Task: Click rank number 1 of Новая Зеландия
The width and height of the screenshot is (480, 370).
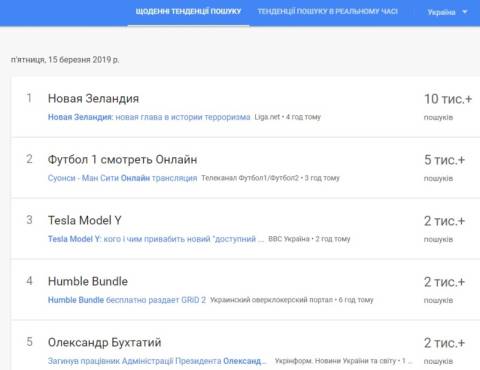Action: point(29,98)
